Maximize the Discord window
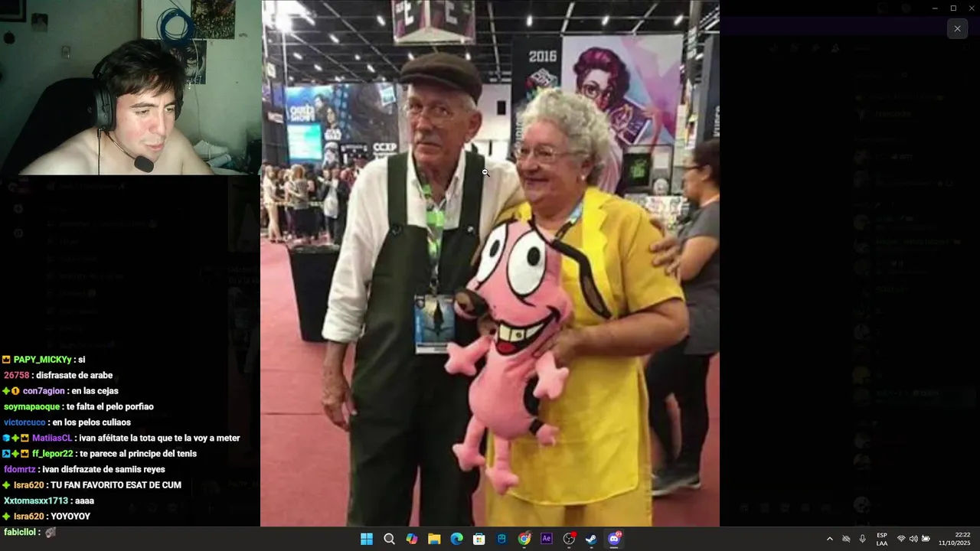Viewport: 980px width, 551px height. 953,8
